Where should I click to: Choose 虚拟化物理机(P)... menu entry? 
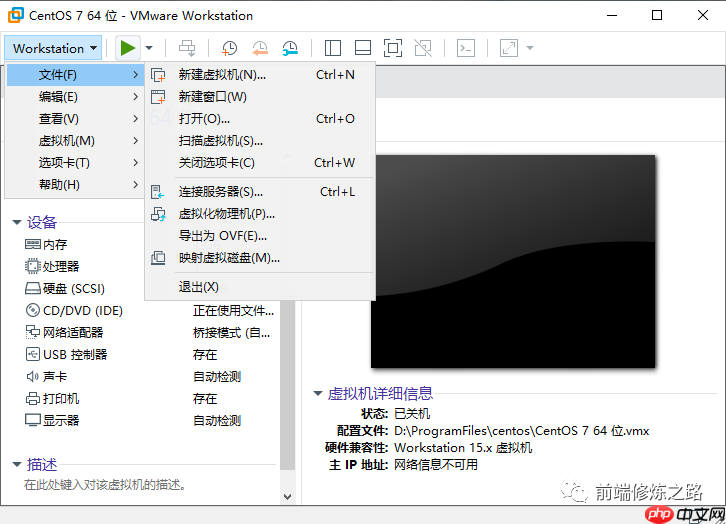[x=260, y=214]
